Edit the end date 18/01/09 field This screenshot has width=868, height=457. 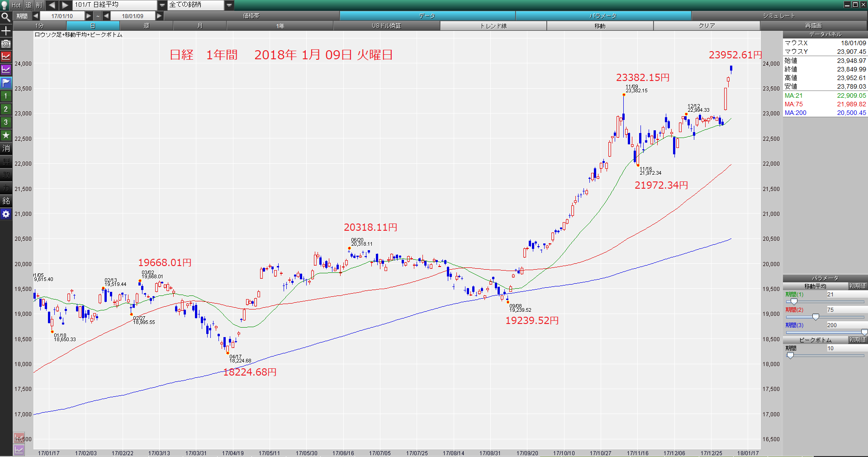[x=133, y=16]
